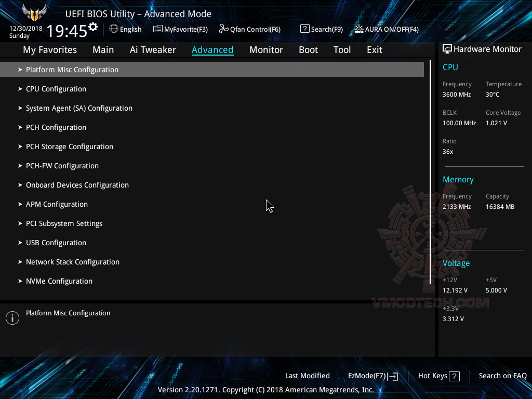
Task: Click +5V value 5.000 V
Action: tap(496, 290)
